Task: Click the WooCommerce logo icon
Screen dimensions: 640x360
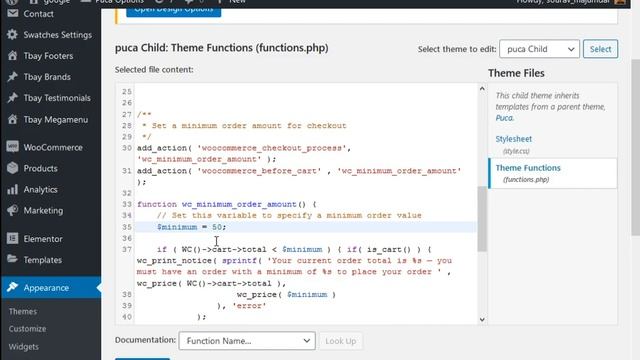Action: pos(13,147)
